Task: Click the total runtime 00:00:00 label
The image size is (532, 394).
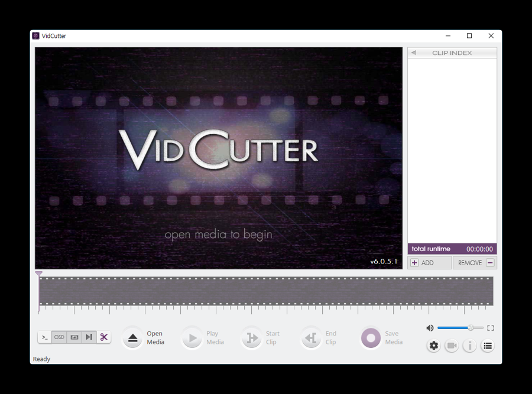Action: pyautogui.click(x=452, y=249)
